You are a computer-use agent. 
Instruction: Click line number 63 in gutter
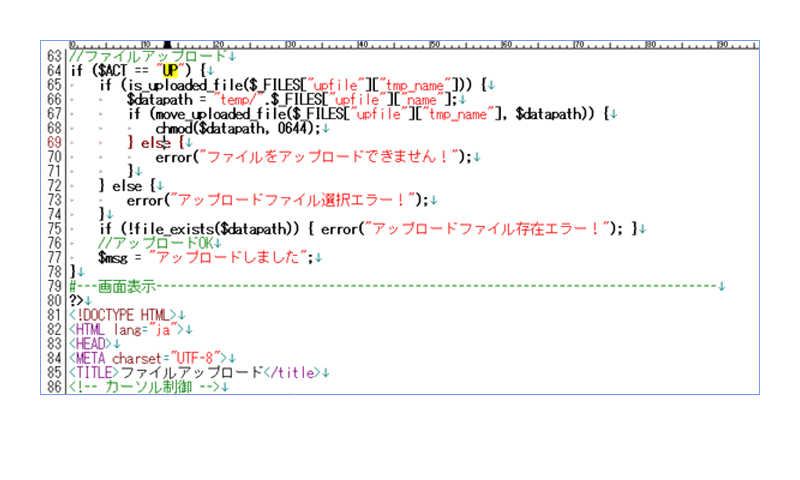pos(54,56)
